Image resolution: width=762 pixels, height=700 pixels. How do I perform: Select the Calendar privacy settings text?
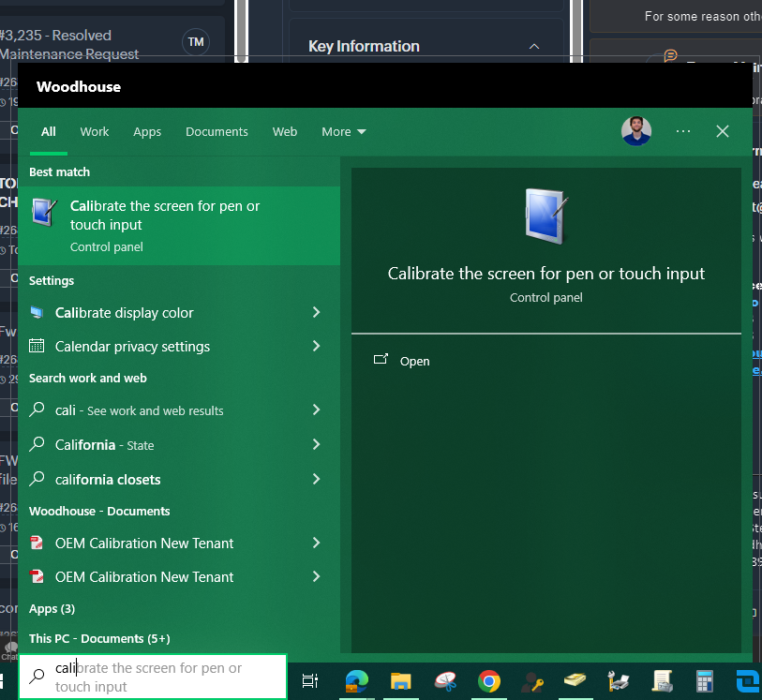pyautogui.click(x=133, y=347)
